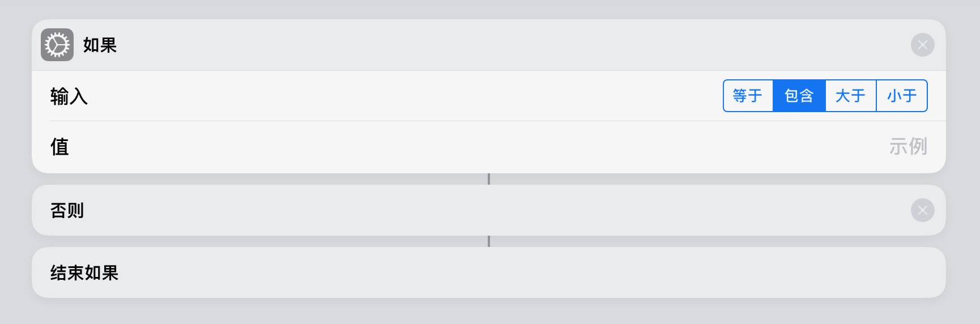Click the 输入 row label
The height and width of the screenshot is (324, 980).
[69, 96]
